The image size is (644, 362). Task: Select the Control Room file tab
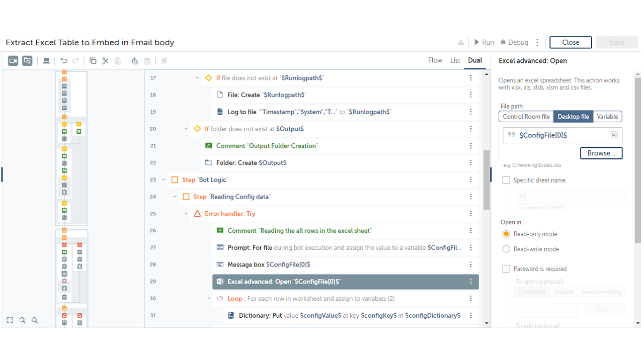(x=526, y=117)
